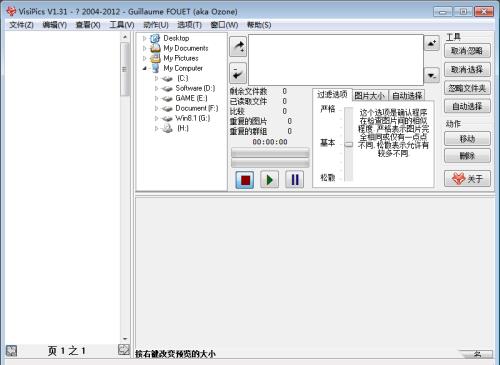Click the 页 1 之 1 page indicator
The image size is (500, 365).
tap(67, 351)
